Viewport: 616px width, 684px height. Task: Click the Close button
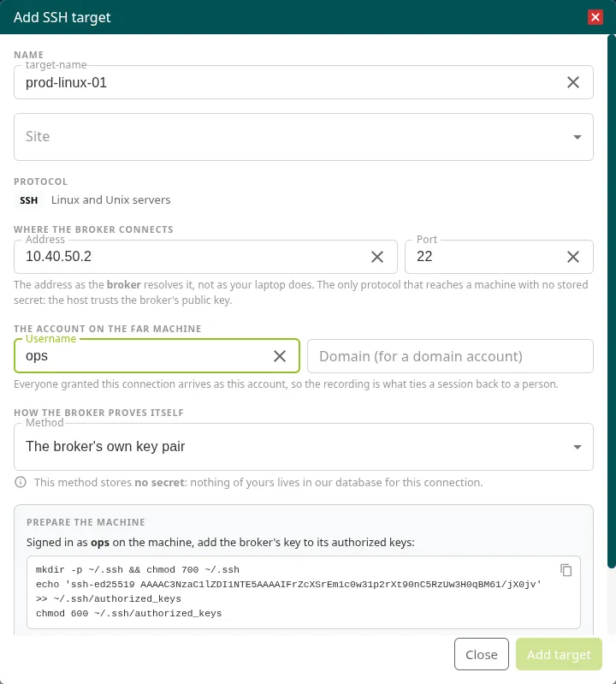pyautogui.click(x=482, y=654)
